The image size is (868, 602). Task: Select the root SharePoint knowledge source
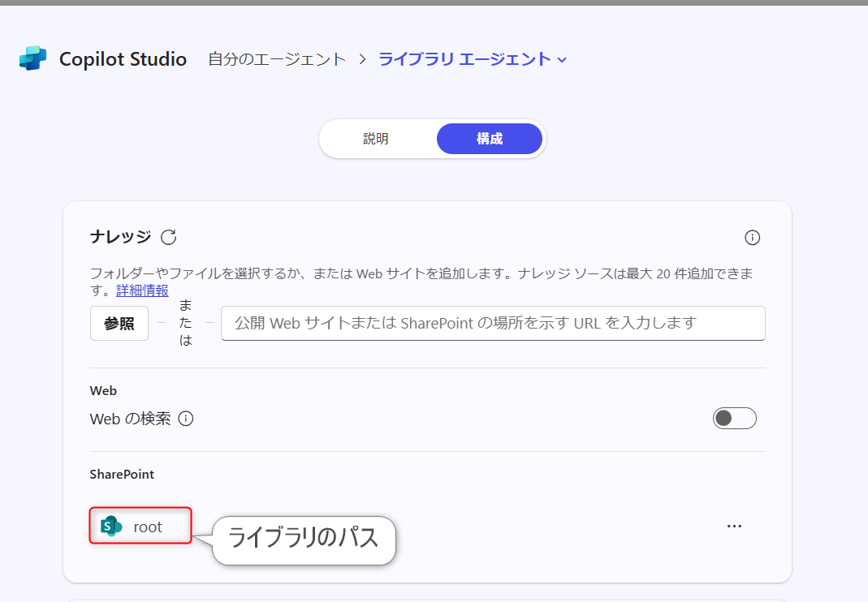(140, 526)
